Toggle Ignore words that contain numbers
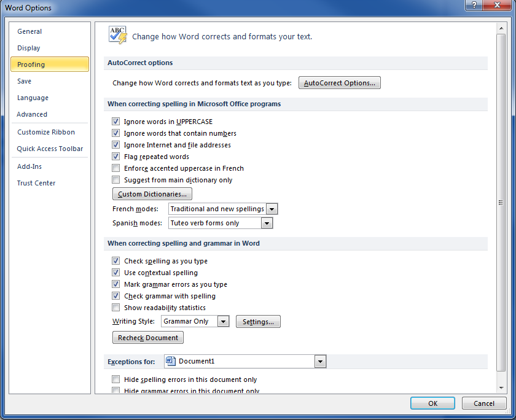The height and width of the screenshot is (420, 516). coord(115,133)
